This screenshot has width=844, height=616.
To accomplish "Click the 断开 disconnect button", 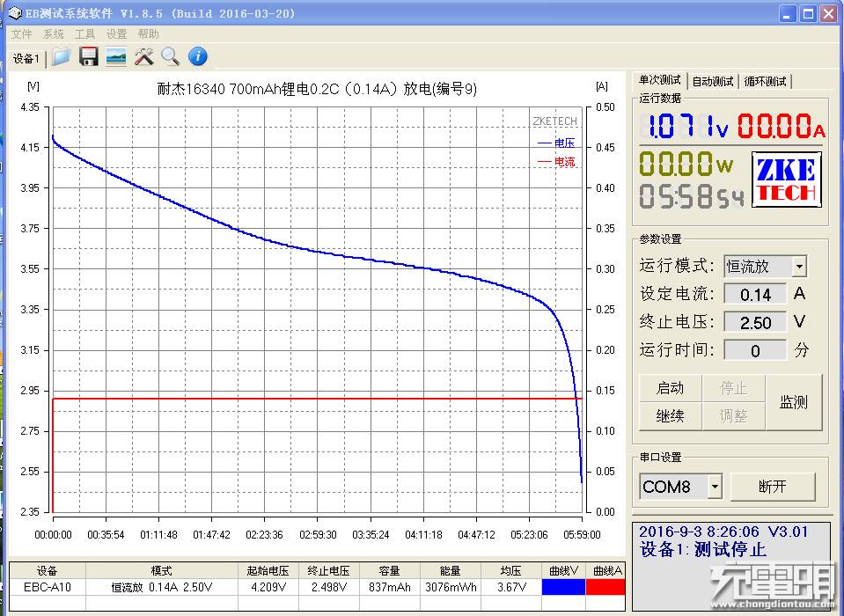I will point(773,487).
